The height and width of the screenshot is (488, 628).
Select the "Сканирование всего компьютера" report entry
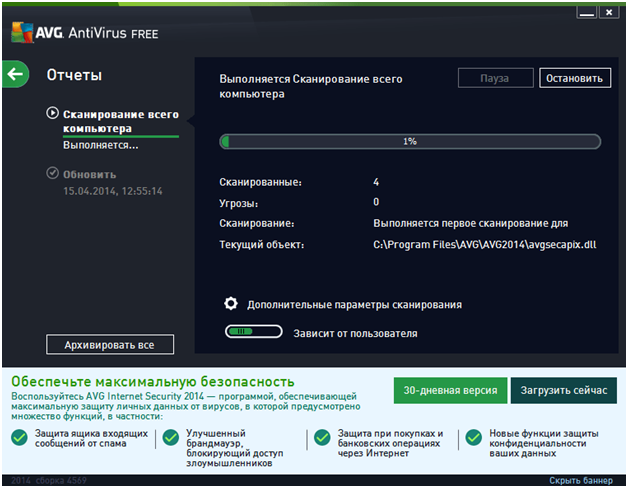click(120, 121)
